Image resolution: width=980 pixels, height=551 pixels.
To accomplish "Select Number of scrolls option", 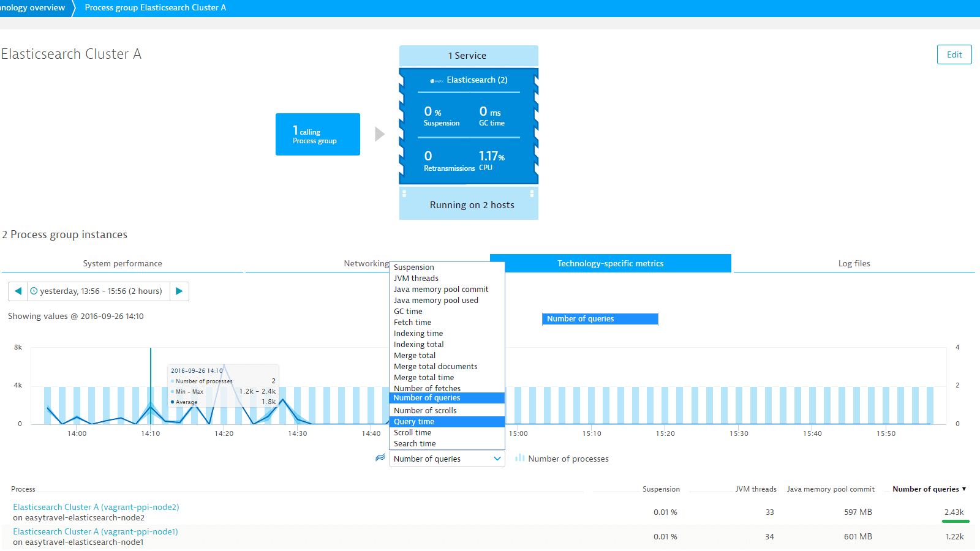I will click(x=447, y=411).
